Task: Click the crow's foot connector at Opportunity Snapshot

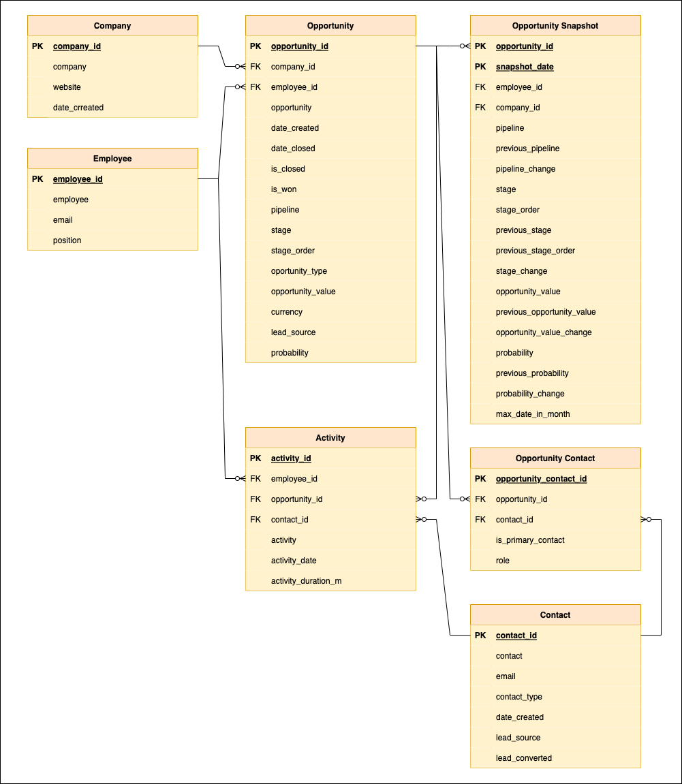Action: pos(463,45)
